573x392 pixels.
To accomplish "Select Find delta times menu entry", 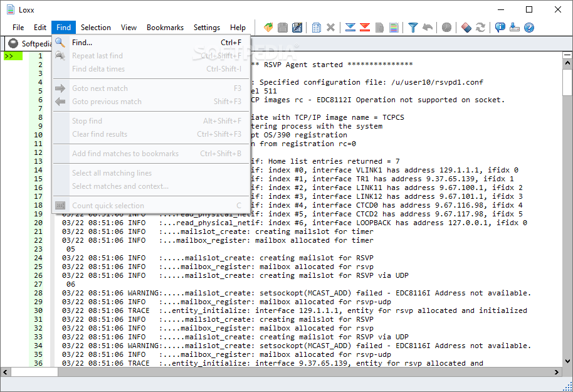I will pyautogui.click(x=151, y=69).
